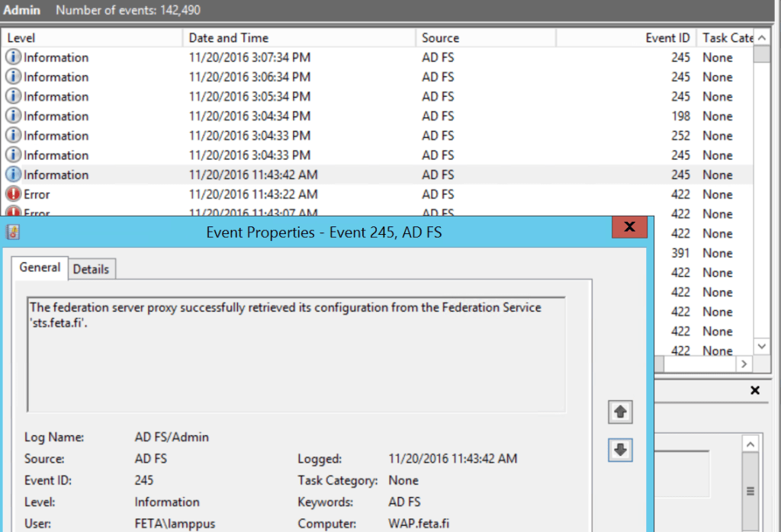Viewport: 781px width, 532px height.
Task: Click Event Properties dialog title bar icon
Action: [x=13, y=232]
